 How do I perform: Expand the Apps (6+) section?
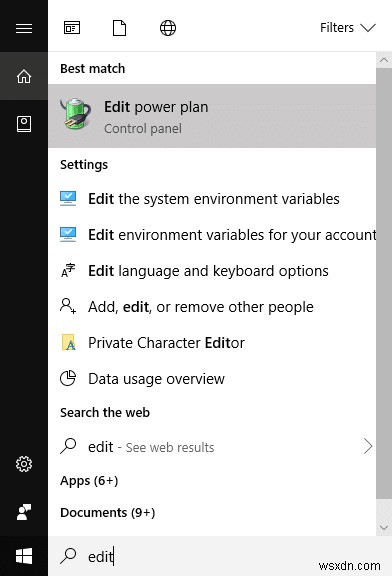pyautogui.click(x=89, y=481)
